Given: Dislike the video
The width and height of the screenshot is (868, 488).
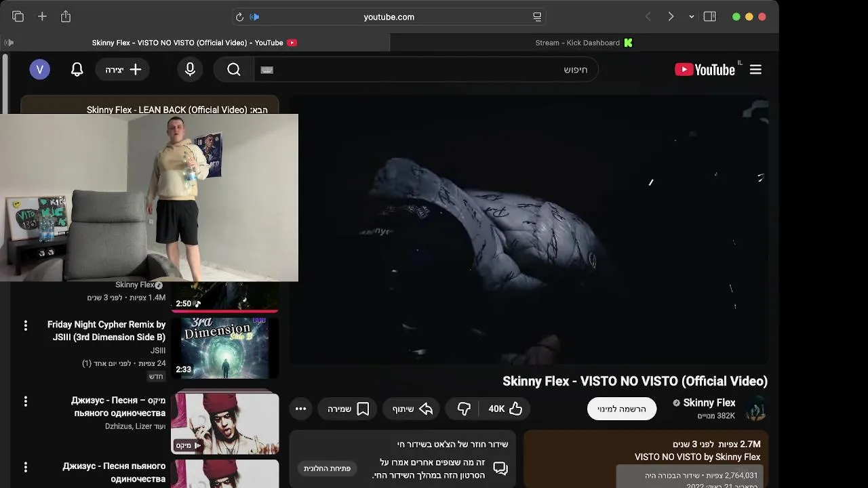Looking at the screenshot, I should coord(464,409).
